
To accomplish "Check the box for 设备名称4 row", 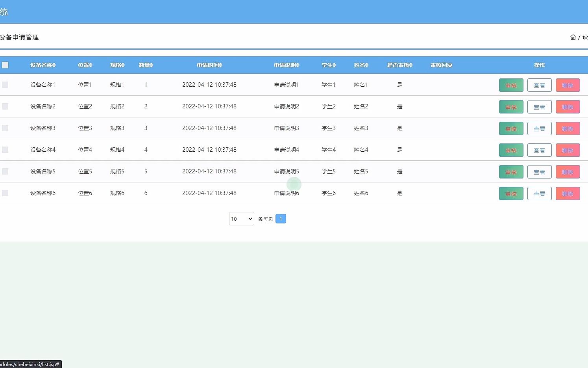I will click(5, 150).
